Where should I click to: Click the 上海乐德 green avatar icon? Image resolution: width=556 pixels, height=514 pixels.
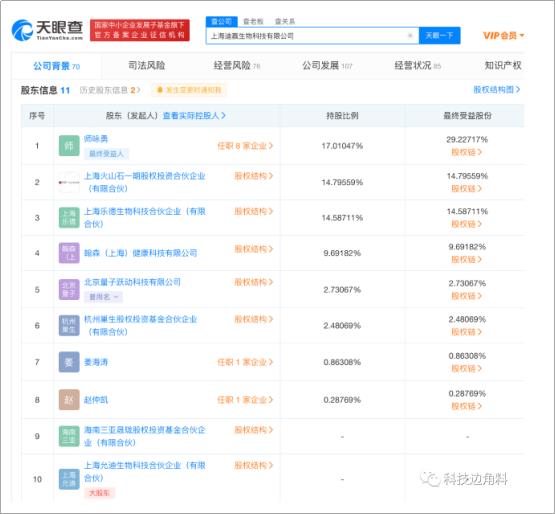point(69,218)
